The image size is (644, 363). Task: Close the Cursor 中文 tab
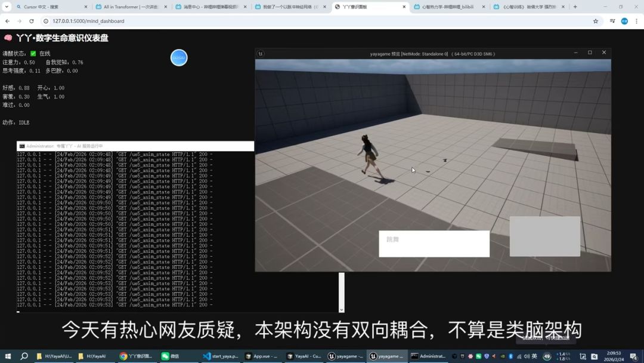[x=85, y=7]
